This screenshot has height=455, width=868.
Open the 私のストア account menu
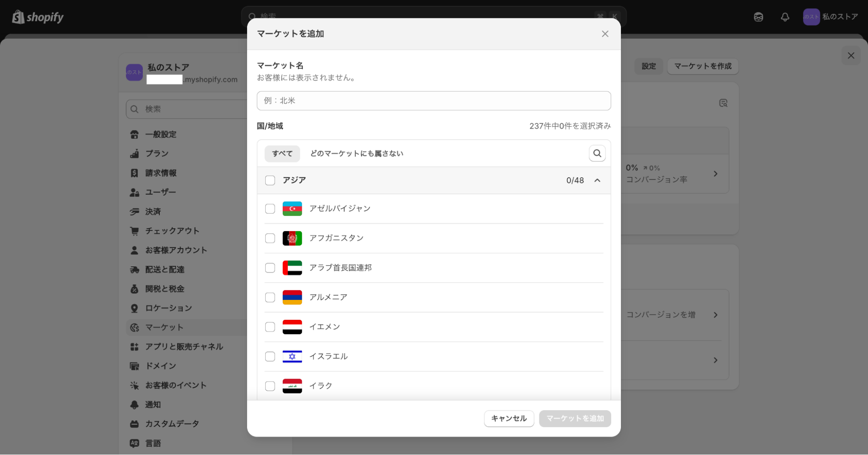(x=830, y=17)
